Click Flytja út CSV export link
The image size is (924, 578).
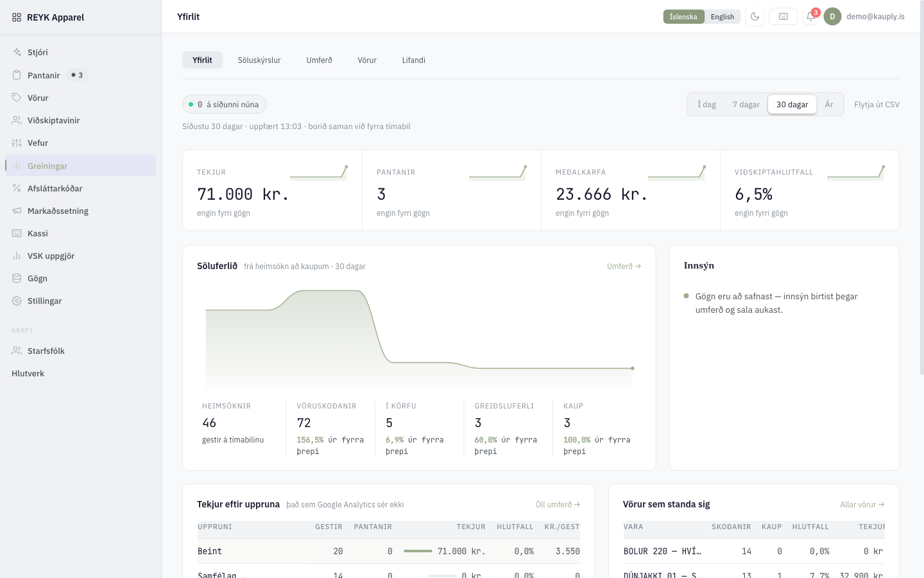coord(877,104)
